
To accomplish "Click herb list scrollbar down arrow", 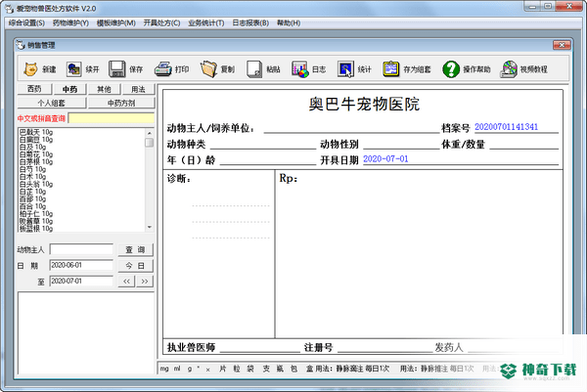I will (150, 227).
